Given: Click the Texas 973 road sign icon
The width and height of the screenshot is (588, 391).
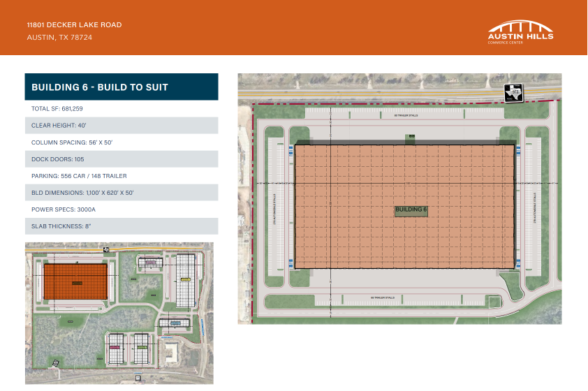Looking at the screenshot, I should click(514, 93).
